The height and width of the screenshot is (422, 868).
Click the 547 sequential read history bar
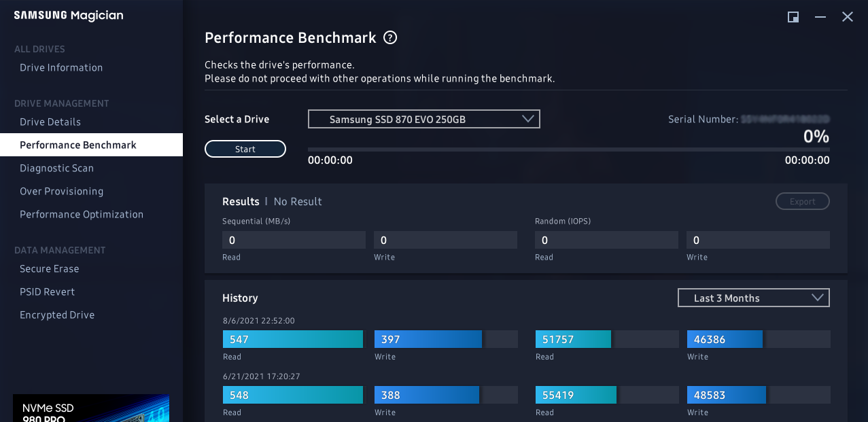[293, 339]
